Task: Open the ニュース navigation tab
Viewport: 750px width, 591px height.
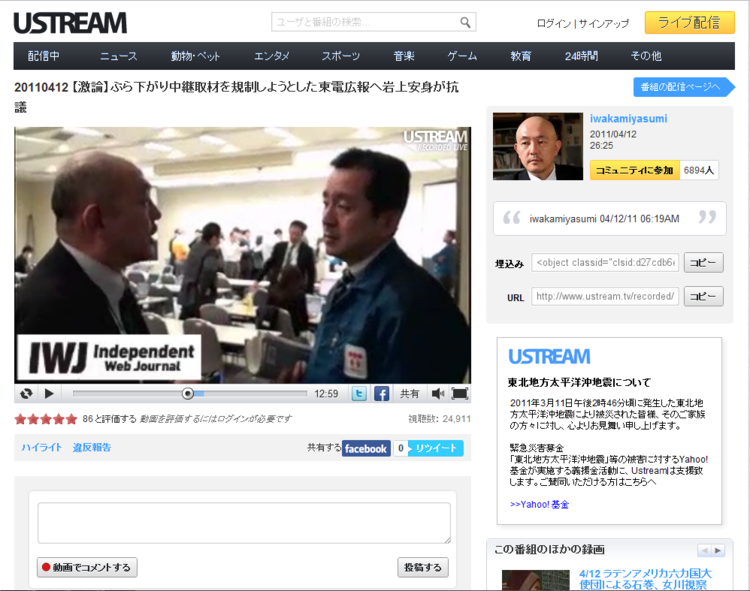Action: tap(119, 56)
